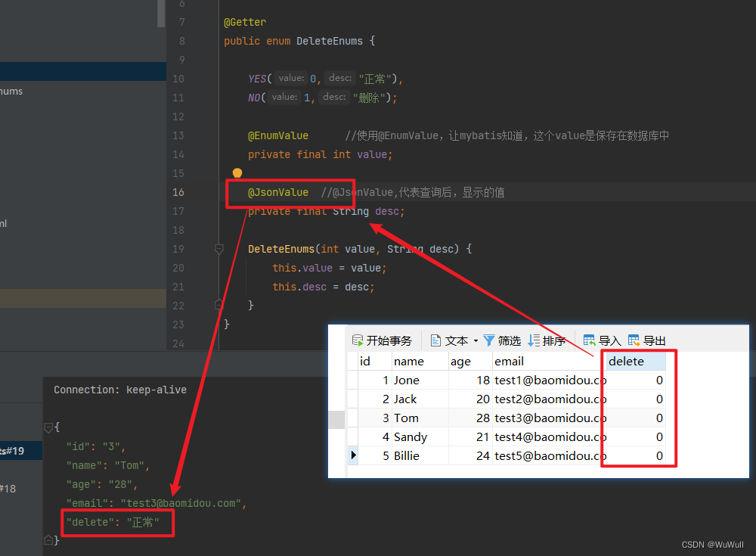Click the 开始事务 begin transaction button
This screenshot has width=756, height=556.
click(x=382, y=340)
